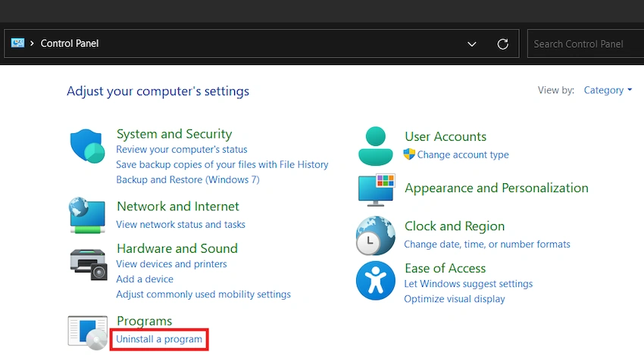
Task: Open View devices and printers
Action: pos(171,264)
